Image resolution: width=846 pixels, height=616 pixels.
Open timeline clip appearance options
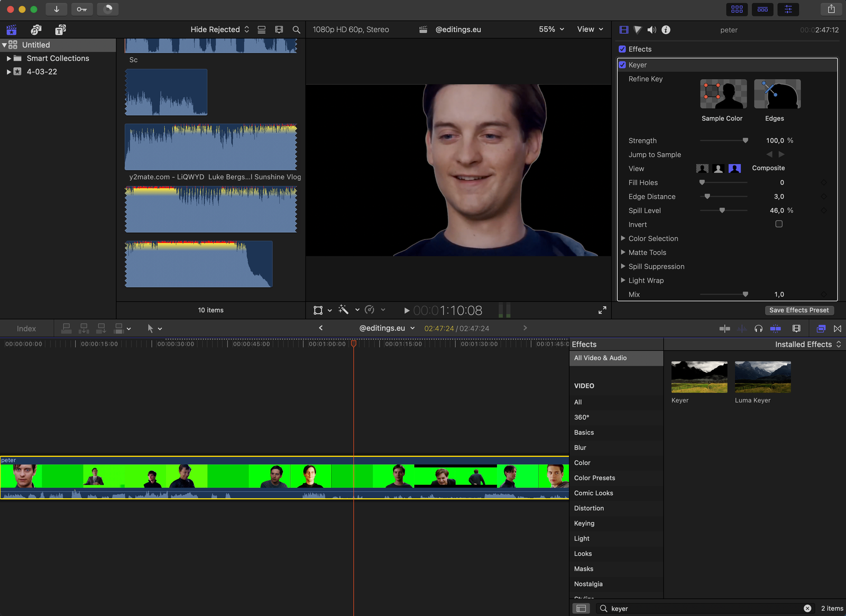point(797,329)
